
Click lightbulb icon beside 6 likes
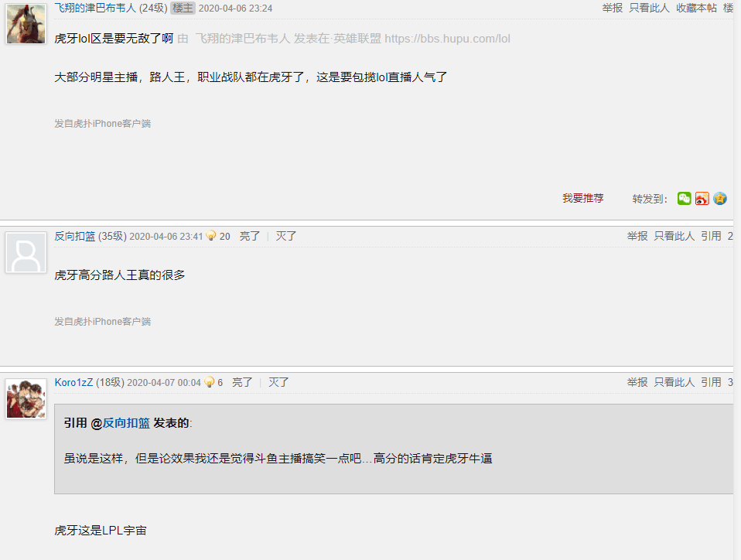(x=210, y=382)
